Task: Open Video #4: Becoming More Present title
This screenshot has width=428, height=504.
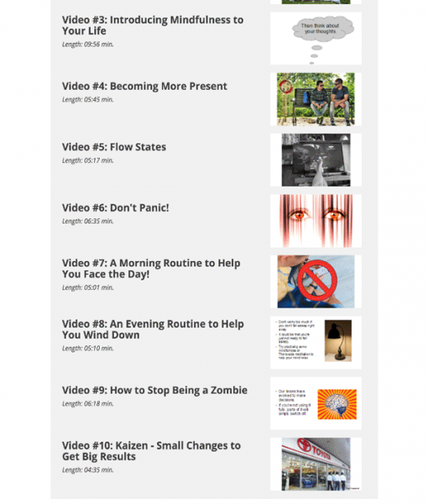Action: click(144, 87)
